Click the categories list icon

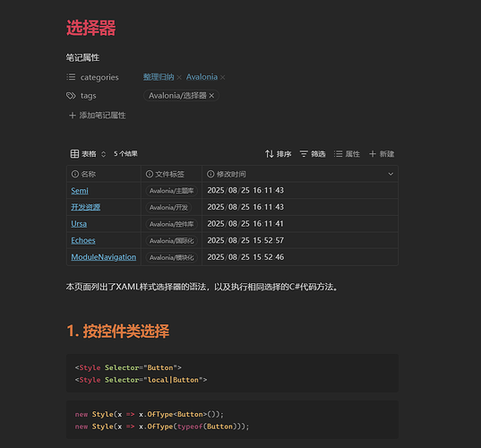[71, 77]
